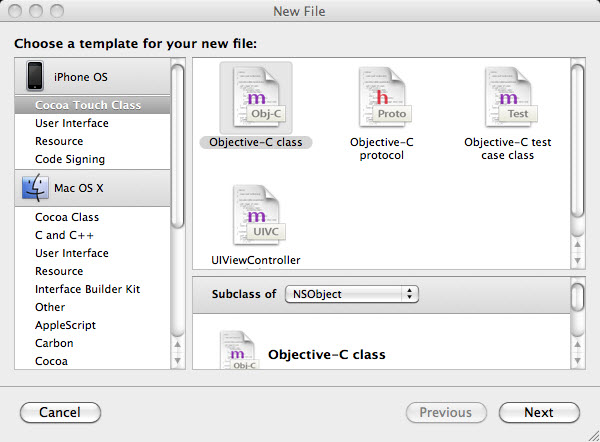Click the UIViewController label text
The height and width of the screenshot is (442, 600).
coord(256,260)
